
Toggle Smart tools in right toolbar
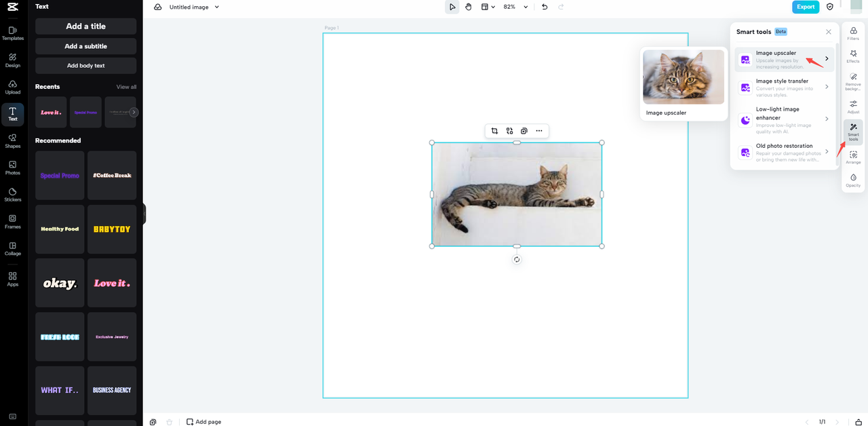[853, 132]
